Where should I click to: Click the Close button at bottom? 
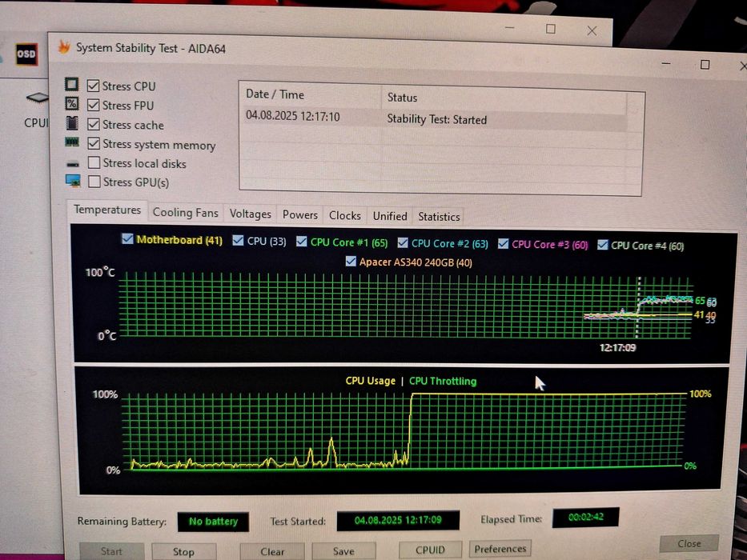click(689, 543)
